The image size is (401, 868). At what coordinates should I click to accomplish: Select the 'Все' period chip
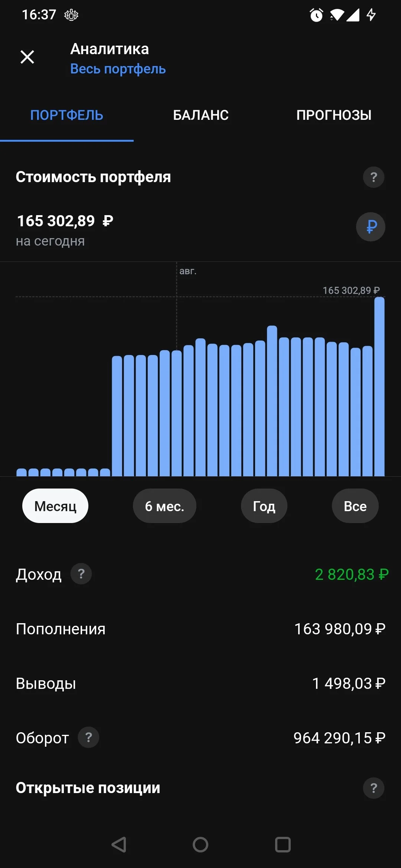(355, 506)
